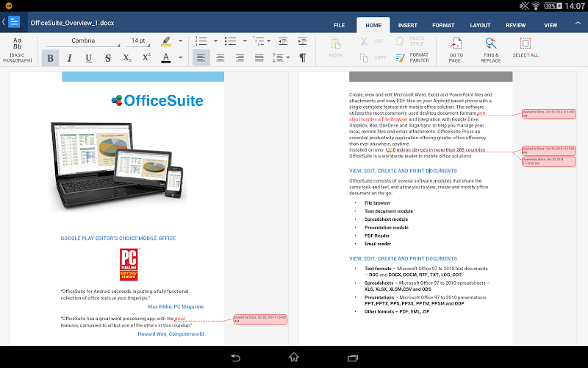Click the Paste Style icon
This screenshot has height=368, width=588.
(x=400, y=41)
